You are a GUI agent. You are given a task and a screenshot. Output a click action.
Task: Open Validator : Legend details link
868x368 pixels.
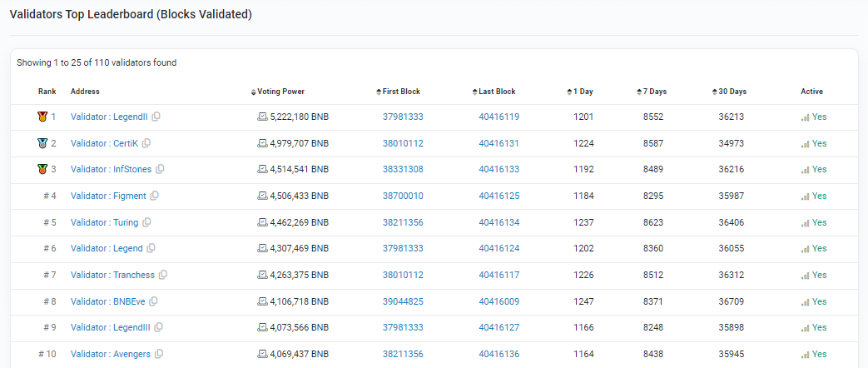[x=107, y=249]
